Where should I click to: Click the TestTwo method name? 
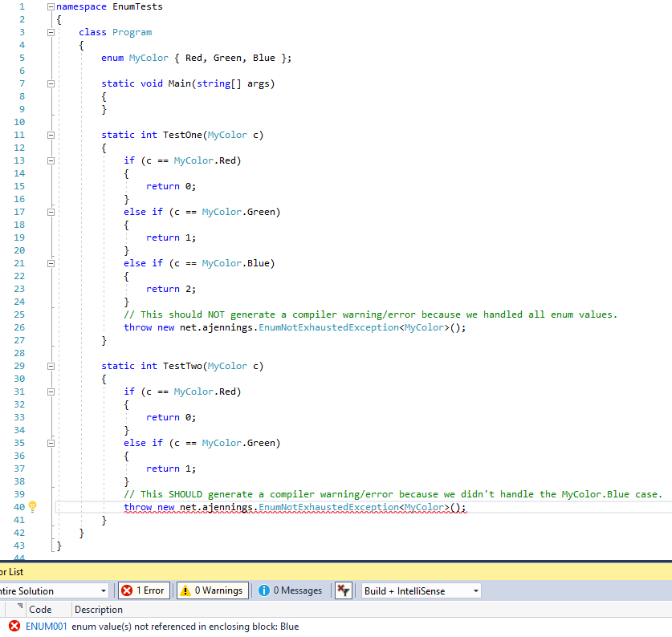point(182,366)
